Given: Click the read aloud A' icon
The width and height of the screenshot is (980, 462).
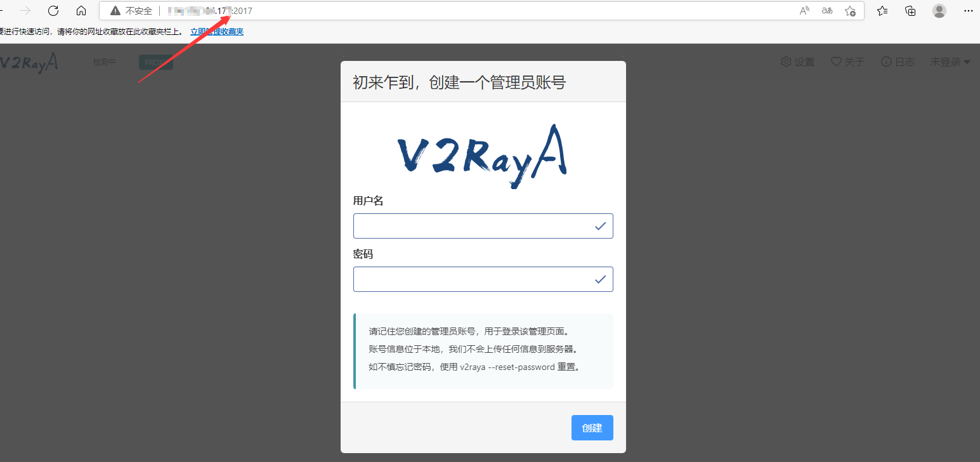Looking at the screenshot, I should 804,10.
